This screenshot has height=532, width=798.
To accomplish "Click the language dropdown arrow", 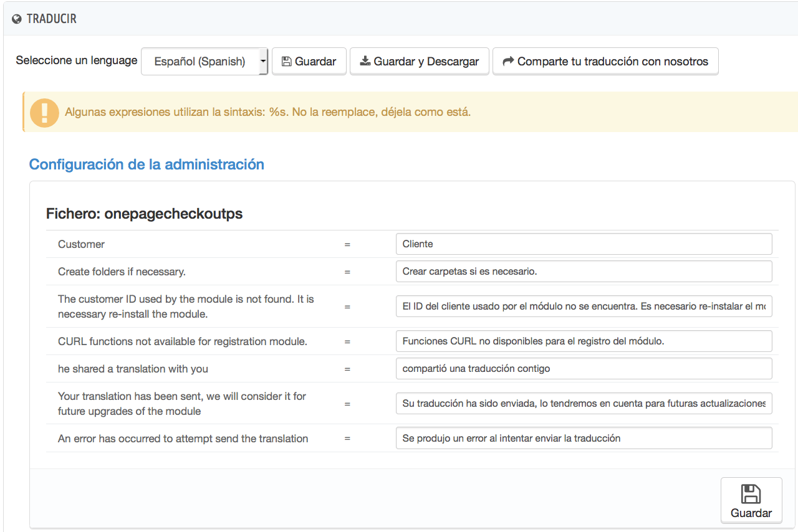I will (x=262, y=62).
